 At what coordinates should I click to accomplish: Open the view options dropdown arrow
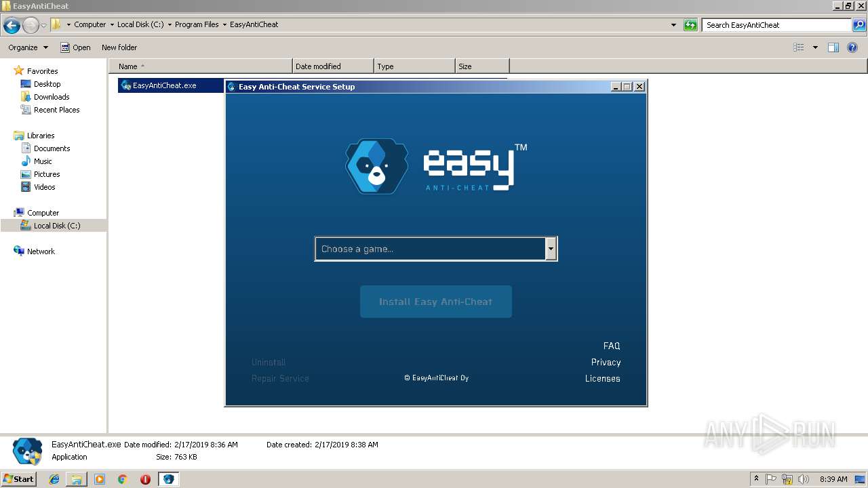[815, 47]
